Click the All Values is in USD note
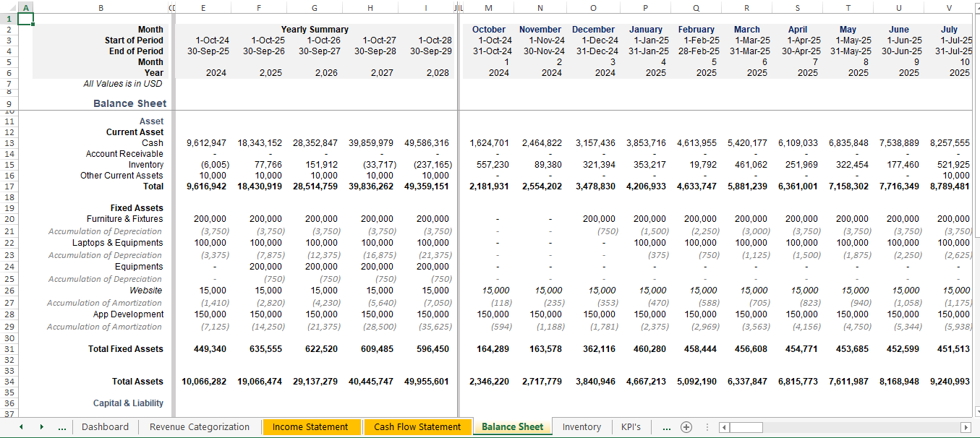The width and height of the screenshot is (980, 438). (123, 84)
